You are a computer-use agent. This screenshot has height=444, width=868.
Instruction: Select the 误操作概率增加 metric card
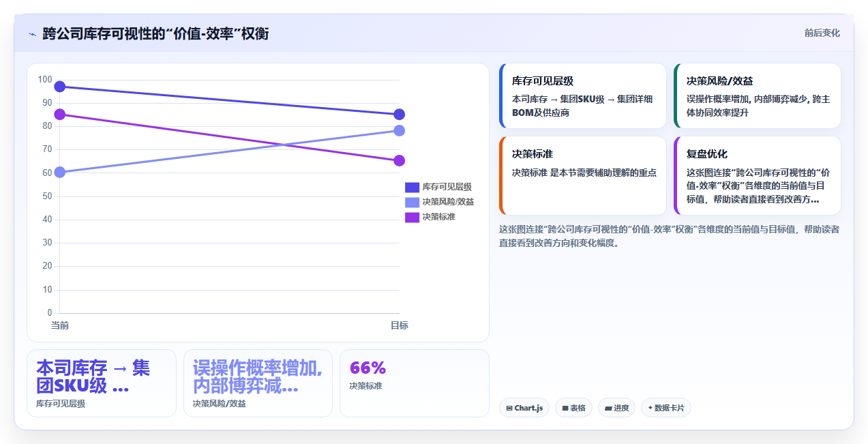tap(258, 383)
